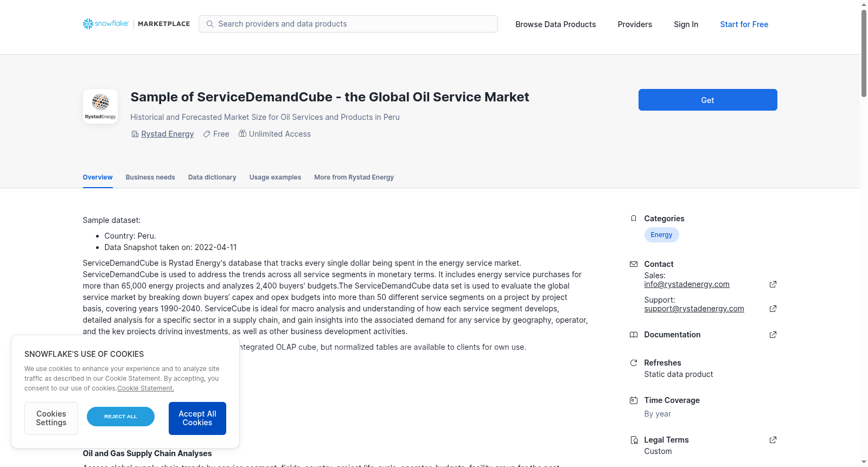
Task: Click the document icon beside Legal Terms
Action: (x=634, y=440)
